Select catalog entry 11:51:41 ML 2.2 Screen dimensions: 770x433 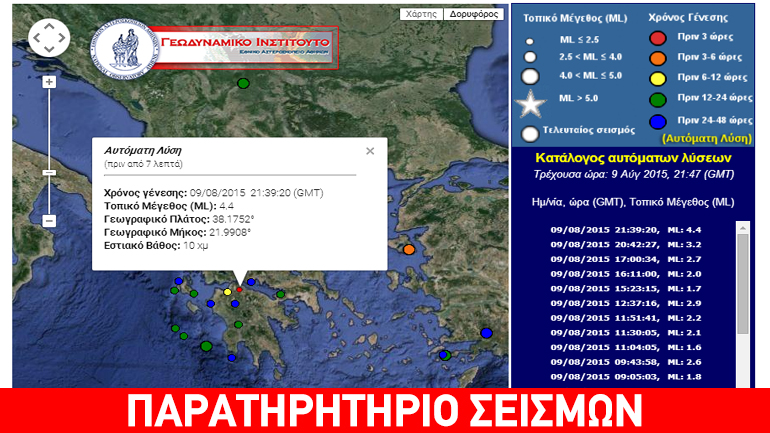tap(626, 318)
